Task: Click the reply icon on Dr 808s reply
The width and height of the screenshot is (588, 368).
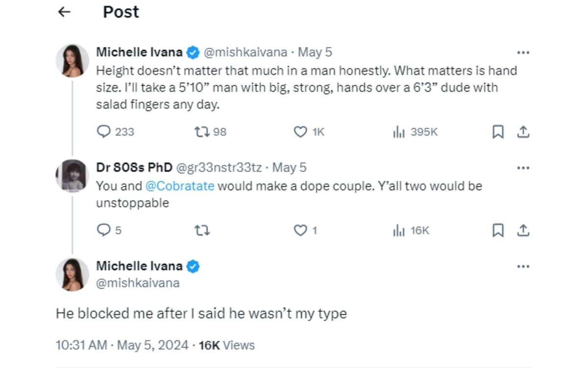Action: pyautogui.click(x=104, y=230)
